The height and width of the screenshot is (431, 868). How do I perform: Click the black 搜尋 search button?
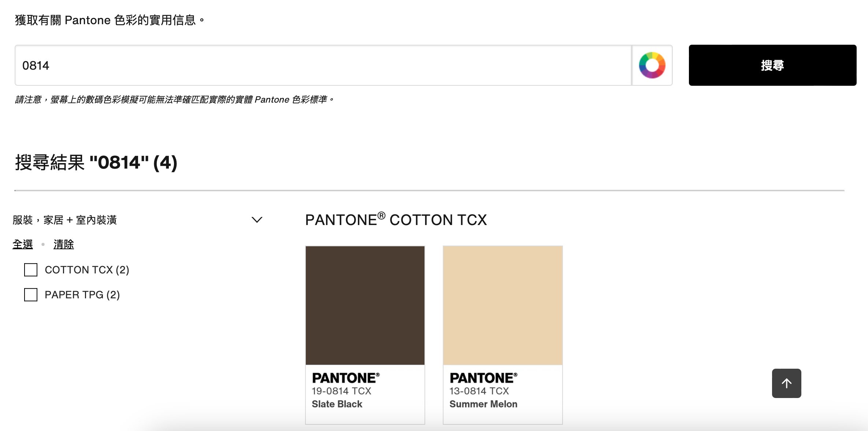click(772, 65)
